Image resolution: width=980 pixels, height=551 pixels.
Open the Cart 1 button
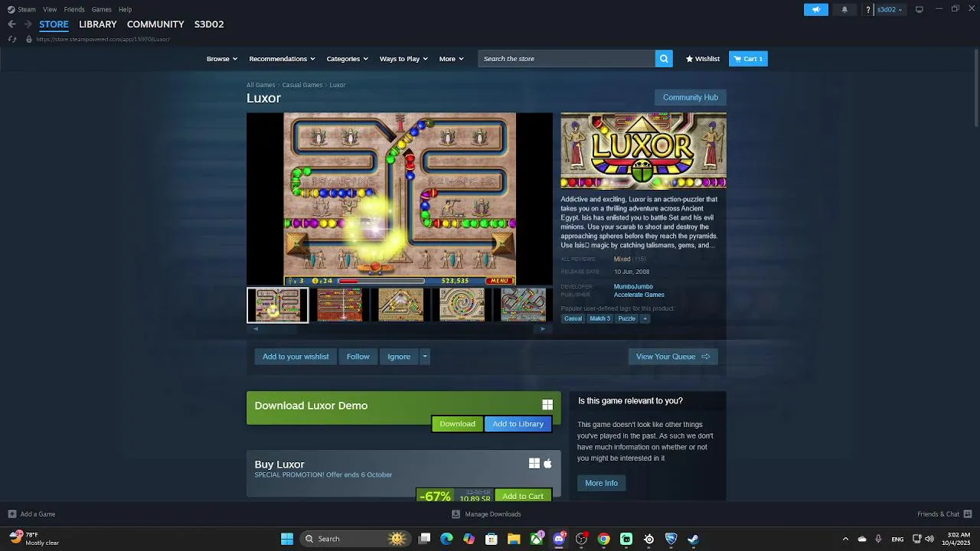click(x=748, y=59)
